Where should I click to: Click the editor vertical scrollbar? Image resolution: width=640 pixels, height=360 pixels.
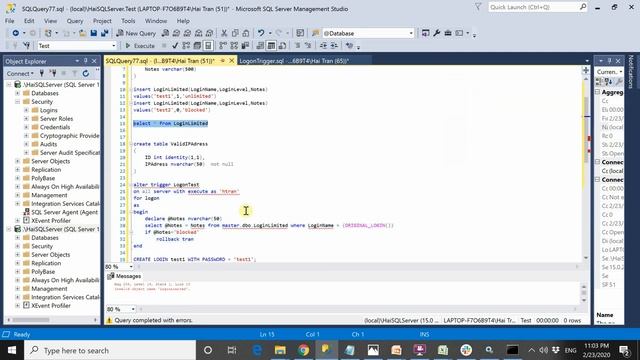click(586, 167)
